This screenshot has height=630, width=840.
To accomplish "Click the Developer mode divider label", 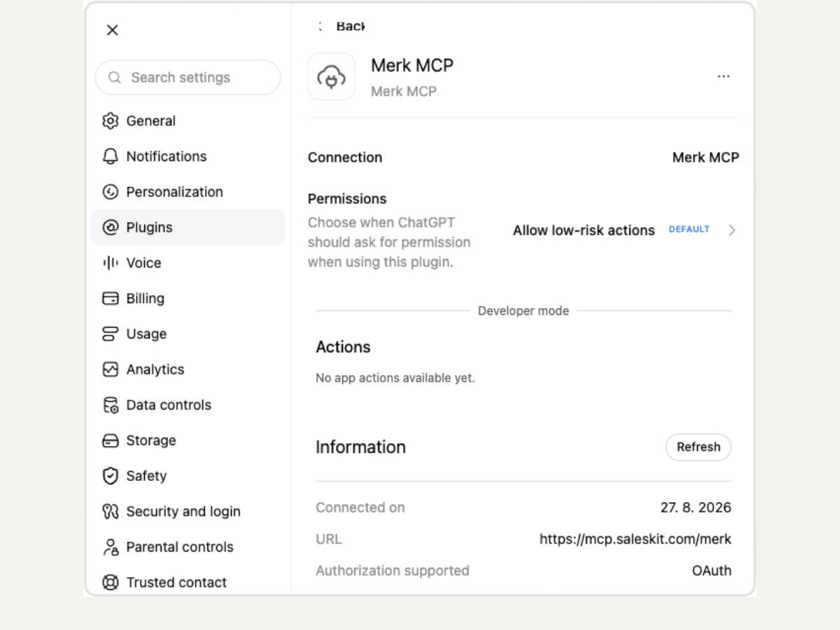I will (524, 311).
